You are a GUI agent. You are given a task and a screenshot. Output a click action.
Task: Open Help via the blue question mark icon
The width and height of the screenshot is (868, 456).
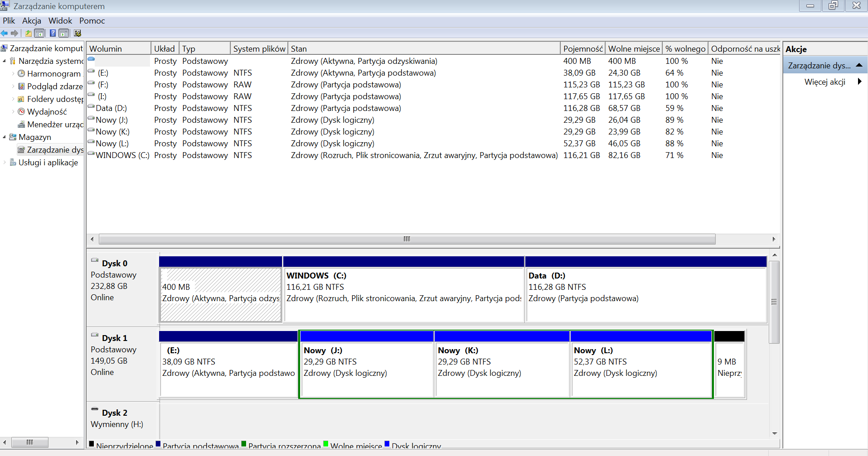coord(53,33)
